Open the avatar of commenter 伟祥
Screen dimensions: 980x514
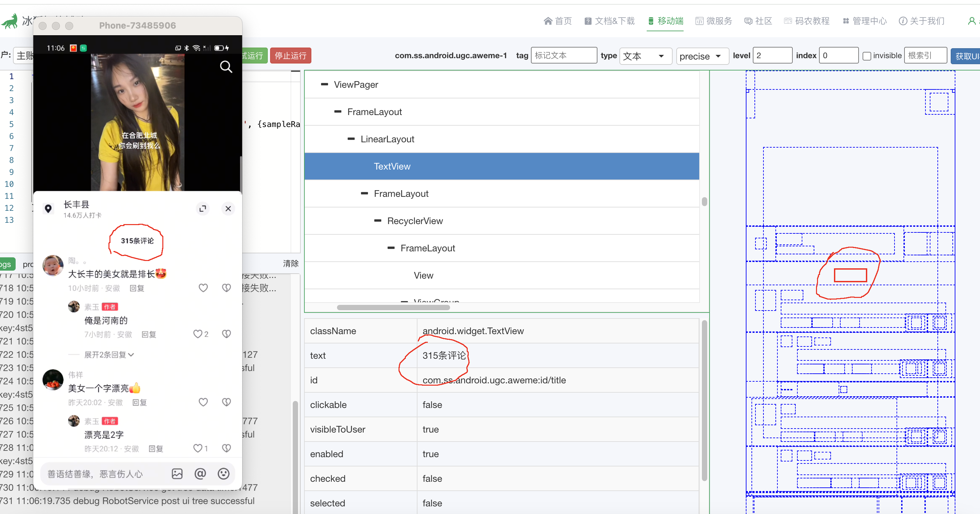click(53, 379)
